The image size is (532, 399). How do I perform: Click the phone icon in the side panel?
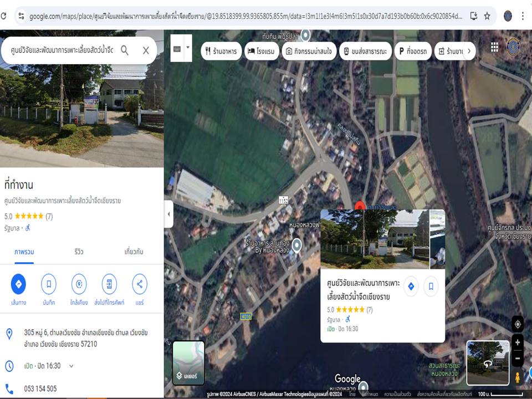[9, 389]
